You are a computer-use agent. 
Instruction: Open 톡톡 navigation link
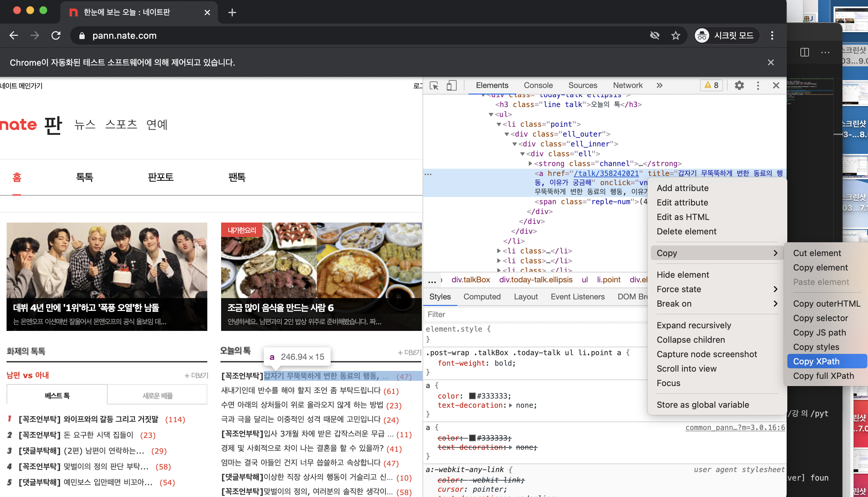(x=84, y=177)
